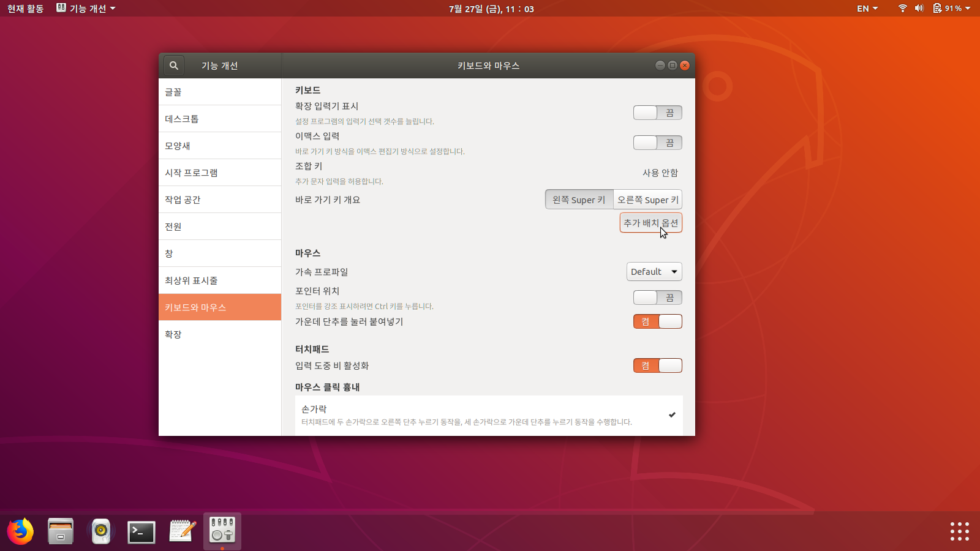The height and width of the screenshot is (551, 980).
Task: Click 사용 안함 compose key button
Action: pyautogui.click(x=660, y=173)
